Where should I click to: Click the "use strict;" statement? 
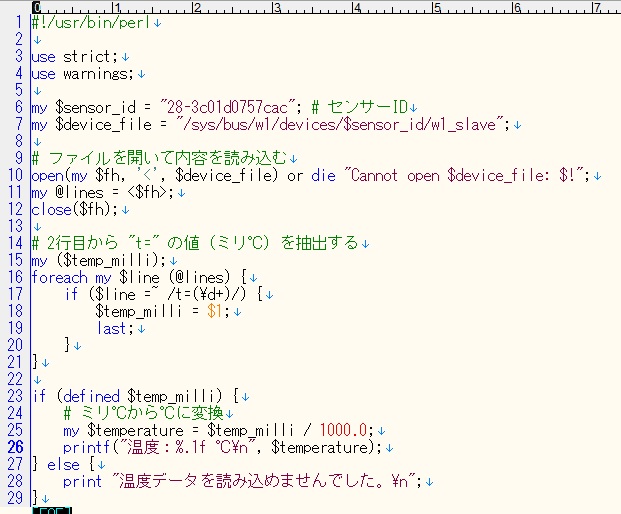tap(74, 56)
